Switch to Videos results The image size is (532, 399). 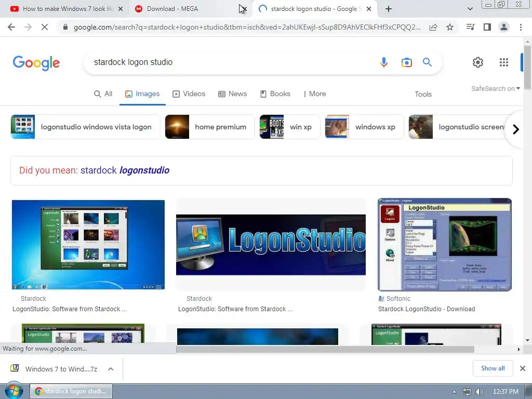[x=189, y=94]
